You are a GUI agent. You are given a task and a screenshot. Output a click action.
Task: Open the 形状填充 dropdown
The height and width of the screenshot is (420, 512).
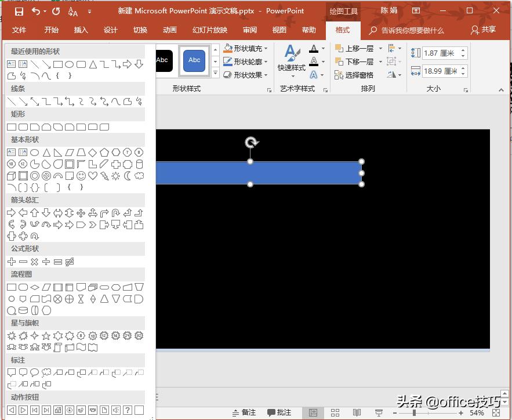click(x=266, y=49)
